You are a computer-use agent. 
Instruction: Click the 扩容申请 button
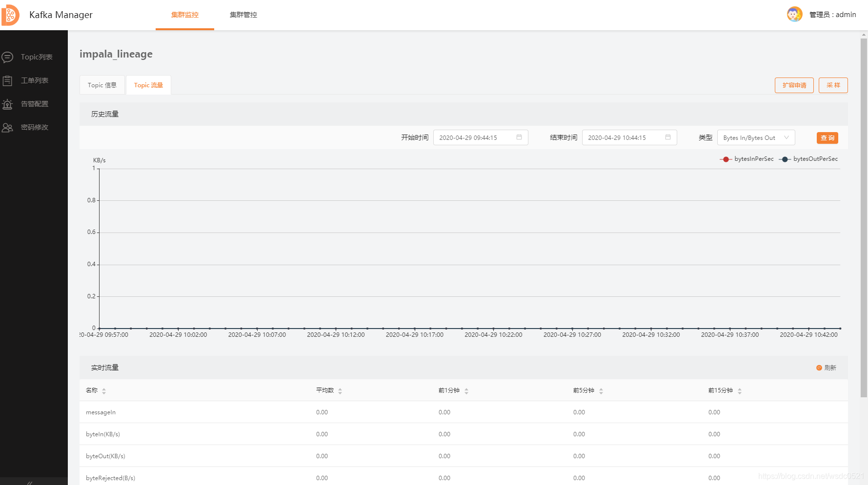click(x=794, y=85)
